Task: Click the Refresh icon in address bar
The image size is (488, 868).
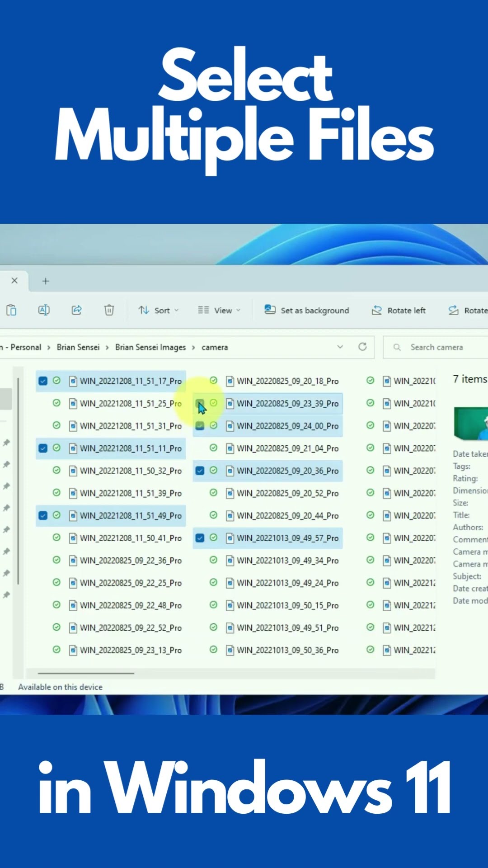Action: click(362, 347)
